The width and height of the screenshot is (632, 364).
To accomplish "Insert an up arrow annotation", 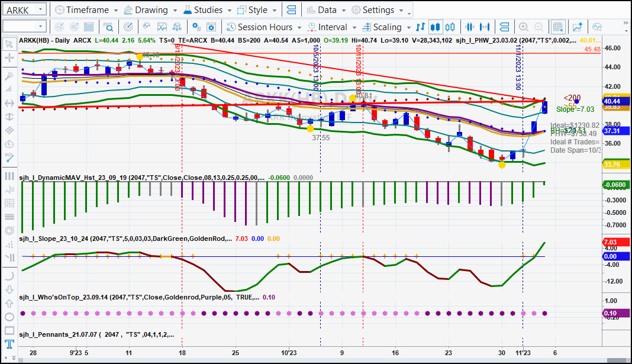I will (x=9, y=303).
